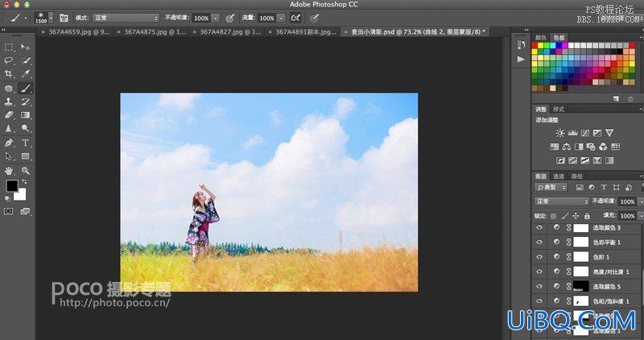Select the Path Selection tool
Screen dimensions: 644x340
click(x=9, y=156)
